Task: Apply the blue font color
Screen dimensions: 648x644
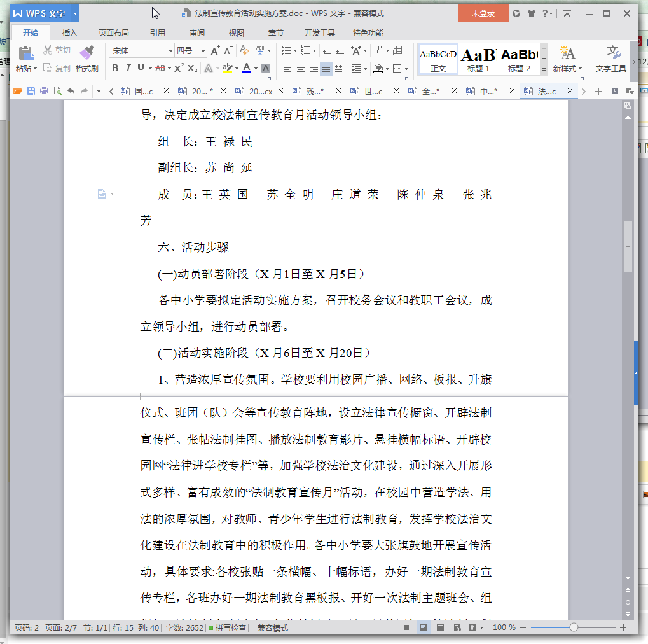Action: point(246,68)
